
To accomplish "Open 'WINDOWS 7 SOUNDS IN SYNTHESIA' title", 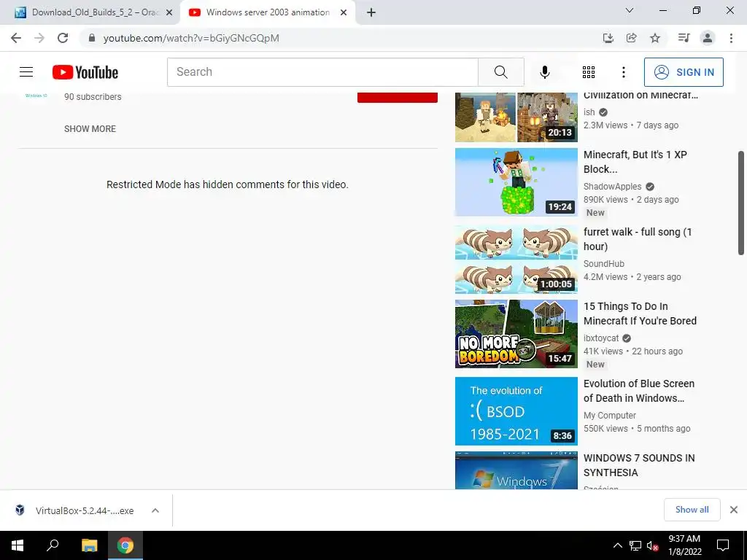I will [x=639, y=465].
